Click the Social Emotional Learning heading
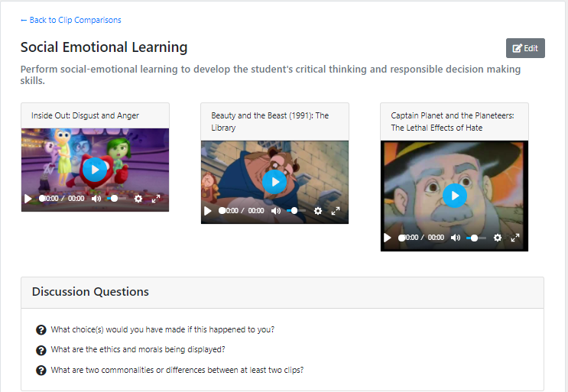This screenshot has height=392, width=568. point(104,47)
